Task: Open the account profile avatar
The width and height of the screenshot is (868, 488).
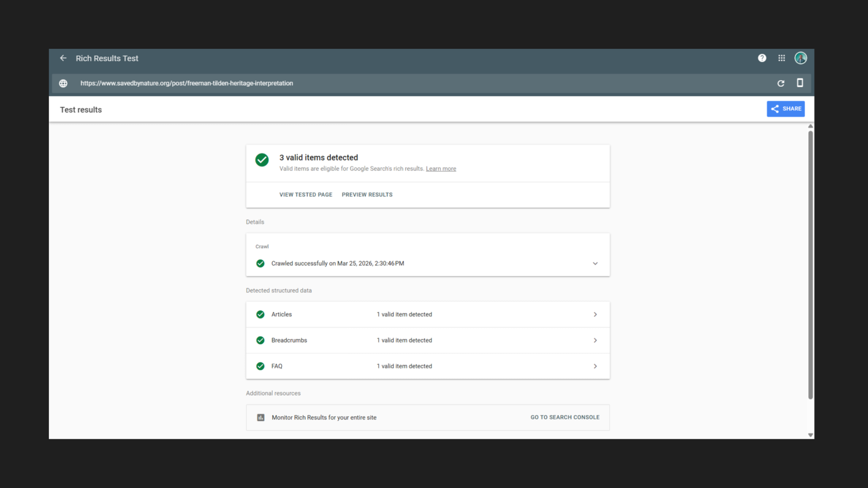Action: pos(801,58)
